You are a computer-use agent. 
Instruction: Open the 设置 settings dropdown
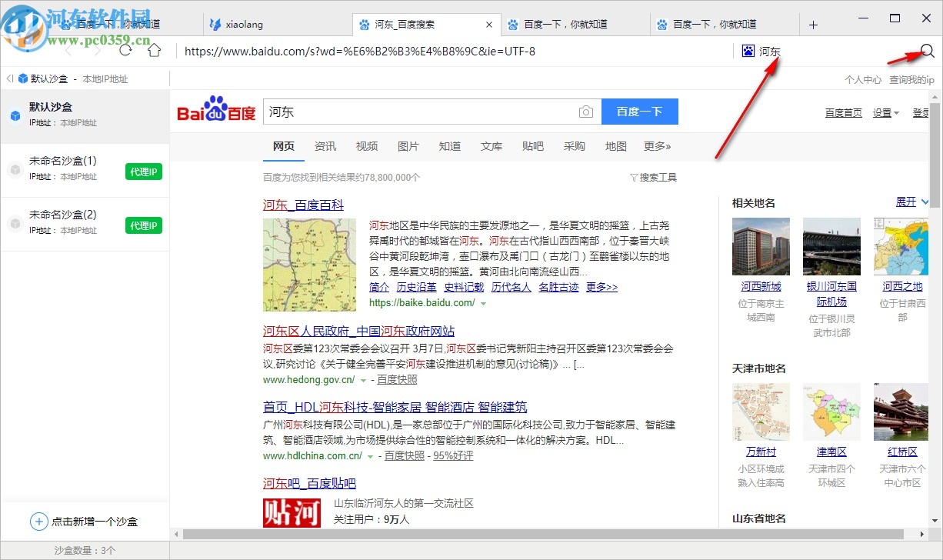click(881, 112)
